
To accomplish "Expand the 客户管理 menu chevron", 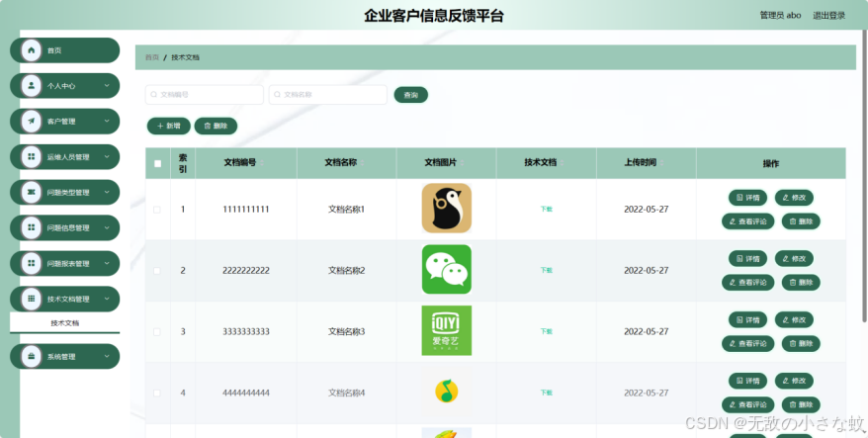I will [107, 122].
